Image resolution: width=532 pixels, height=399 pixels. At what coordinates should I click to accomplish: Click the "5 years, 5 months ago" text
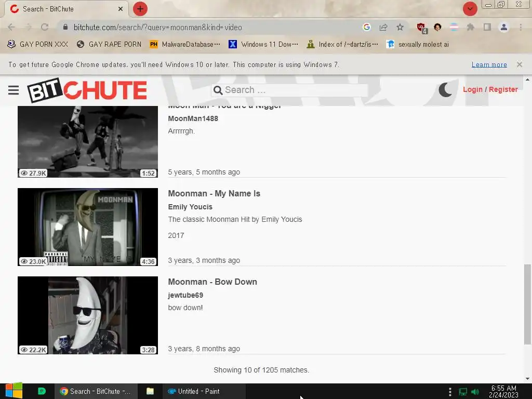coord(204,172)
